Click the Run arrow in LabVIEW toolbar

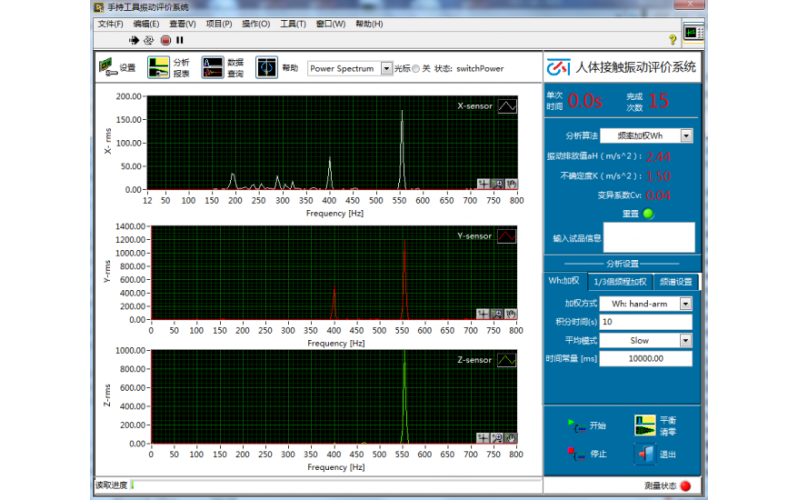click(134, 40)
